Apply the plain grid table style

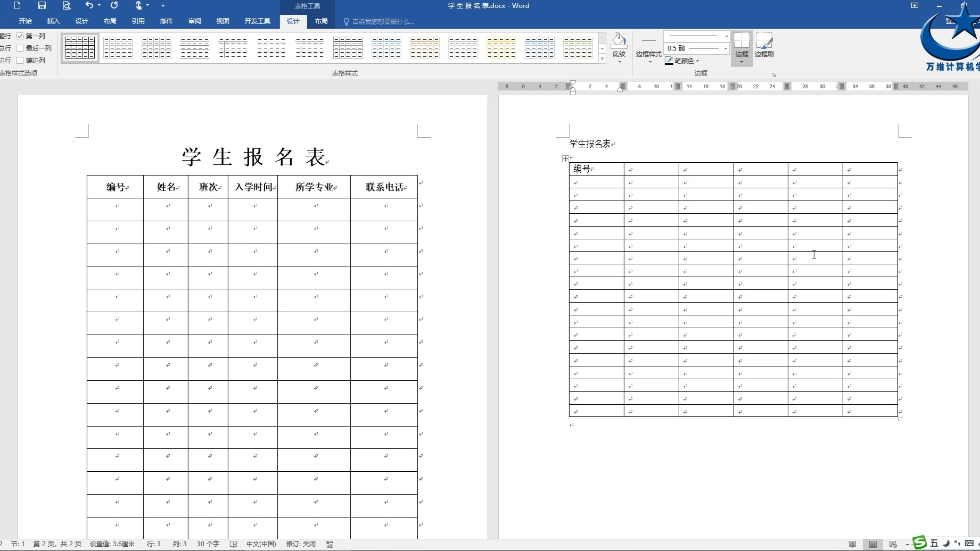pyautogui.click(x=80, y=48)
